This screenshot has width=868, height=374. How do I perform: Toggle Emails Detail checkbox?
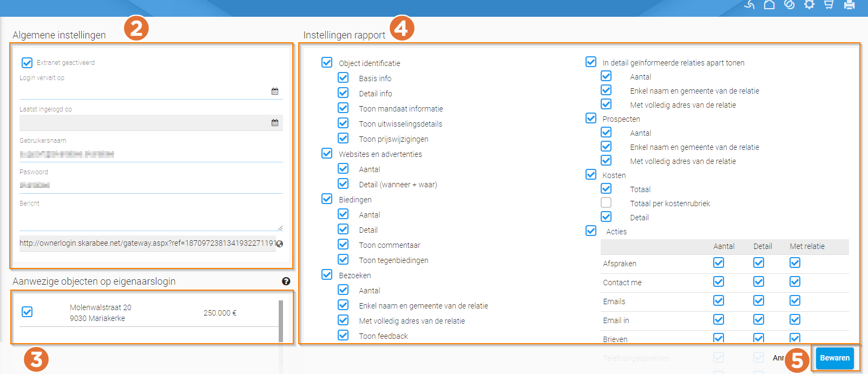pos(759,300)
